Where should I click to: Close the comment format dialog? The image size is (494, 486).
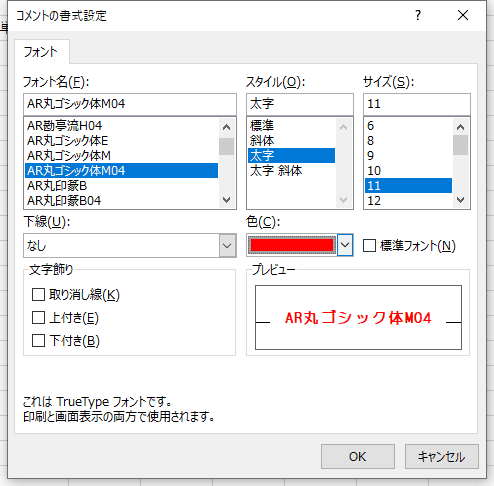click(463, 15)
